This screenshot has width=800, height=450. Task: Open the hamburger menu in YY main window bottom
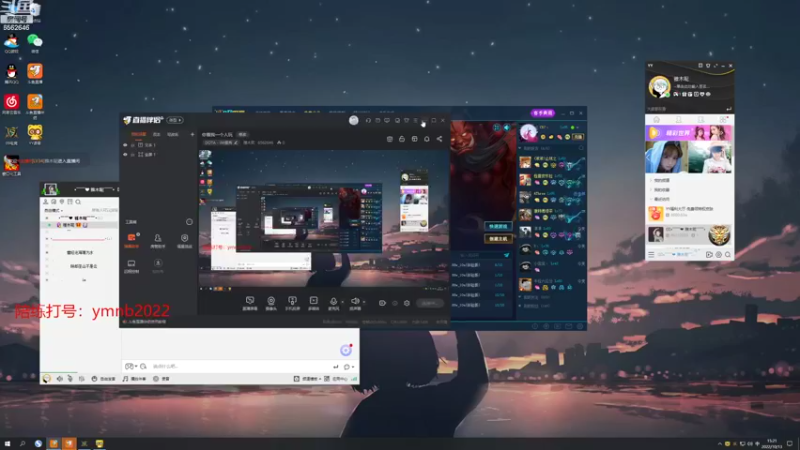coord(651,254)
